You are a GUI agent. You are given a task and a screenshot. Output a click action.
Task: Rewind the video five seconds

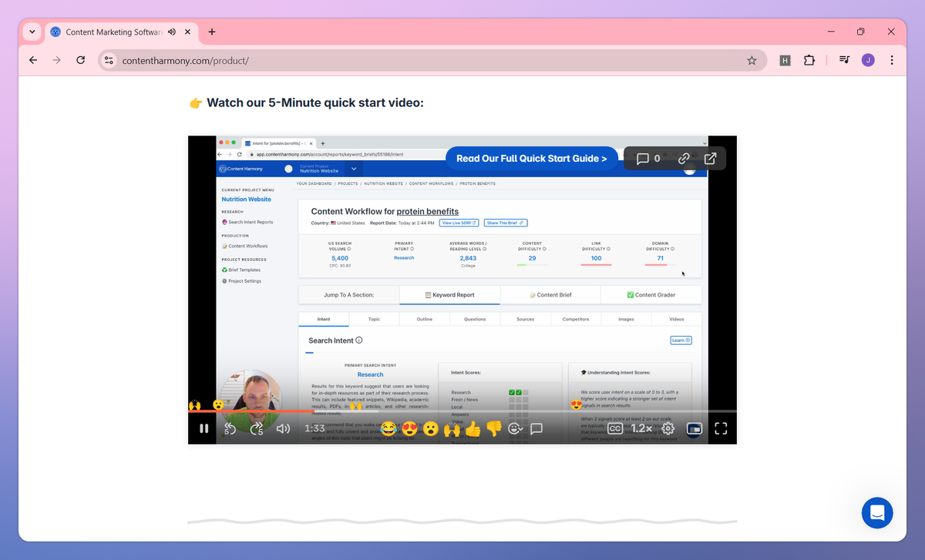(230, 428)
